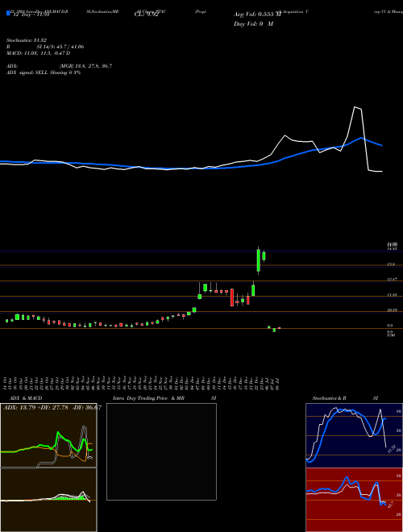
Task: Open the ADX indicator chart thumbnail
Action: tap(48, 435)
